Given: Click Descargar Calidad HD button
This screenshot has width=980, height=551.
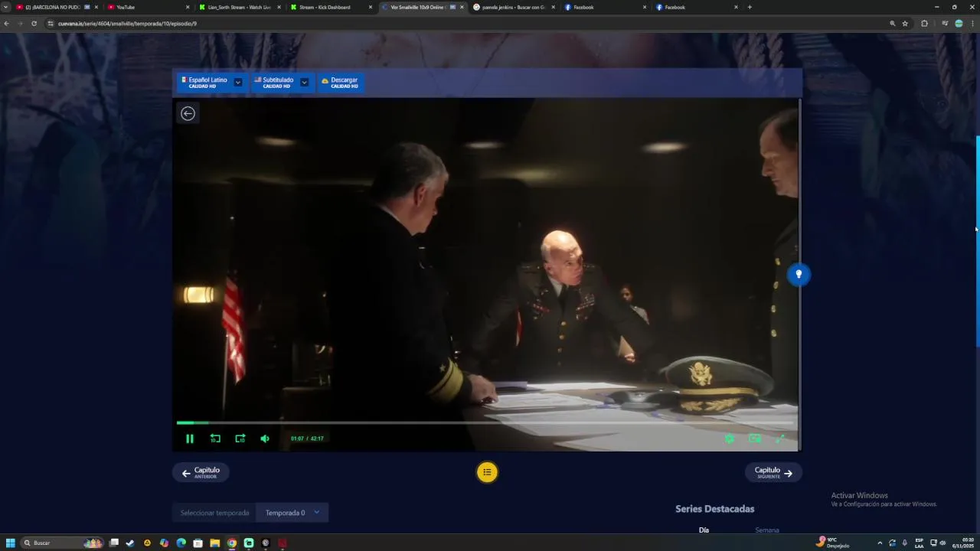Looking at the screenshot, I should pyautogui.click(x=340, y=83).
